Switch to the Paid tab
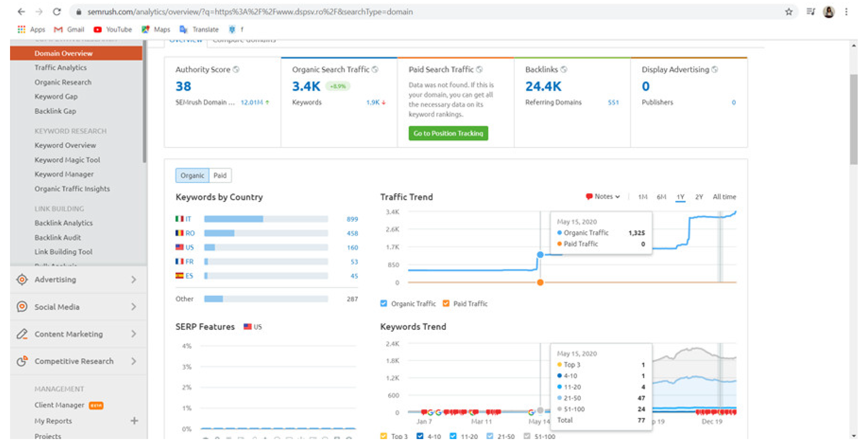Viewport: 868px width, 445px height. 220,175
